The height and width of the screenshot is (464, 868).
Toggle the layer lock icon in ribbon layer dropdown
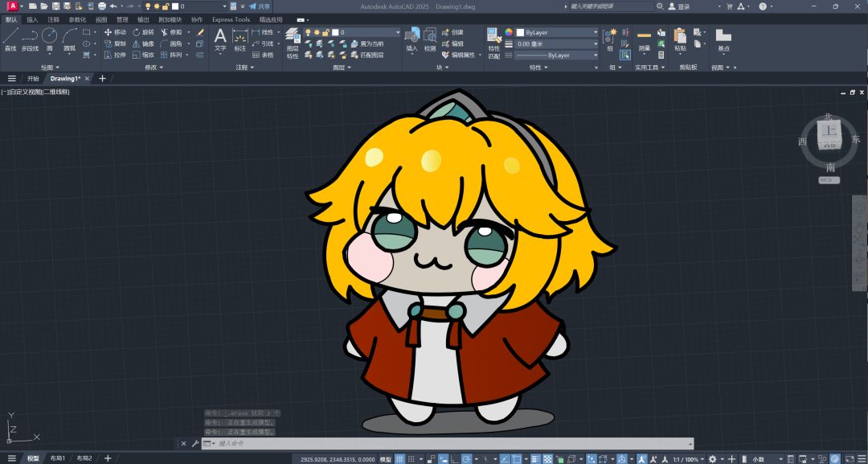(x=326, y=32)
